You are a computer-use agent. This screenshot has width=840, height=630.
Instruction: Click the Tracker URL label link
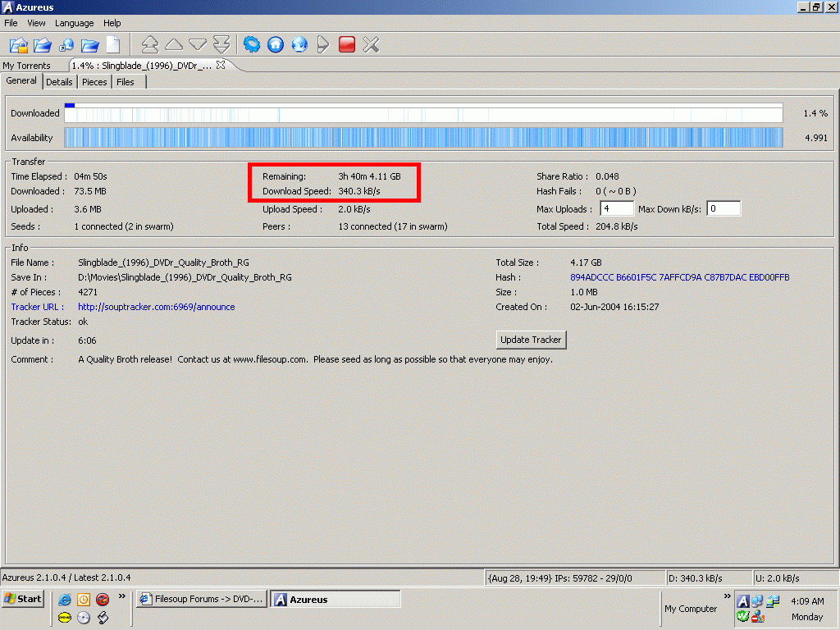[37, 307]
